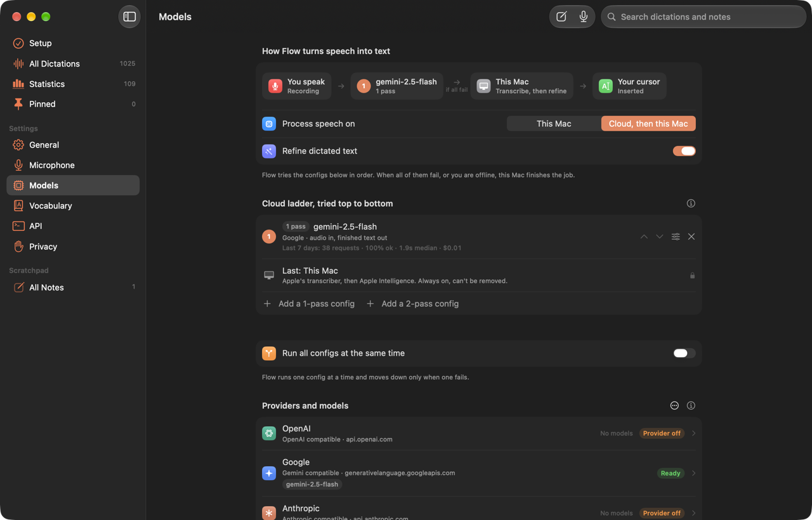Screen dimensions: 812x520
Task: Open new note compose icon
Action: (561, 17)
